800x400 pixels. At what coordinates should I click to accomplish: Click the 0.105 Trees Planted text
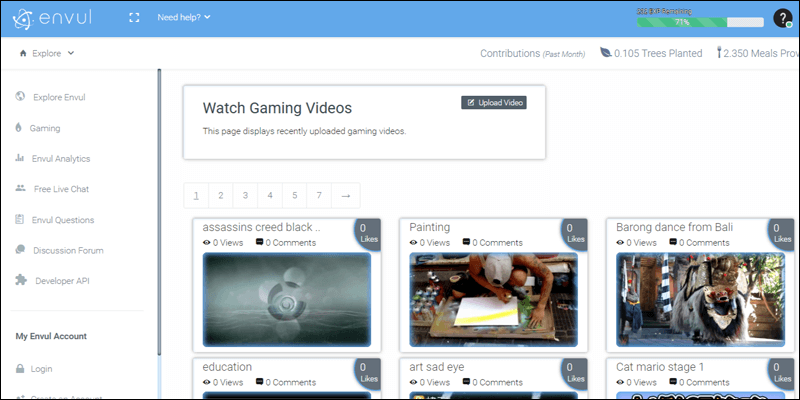pos(658,53)
